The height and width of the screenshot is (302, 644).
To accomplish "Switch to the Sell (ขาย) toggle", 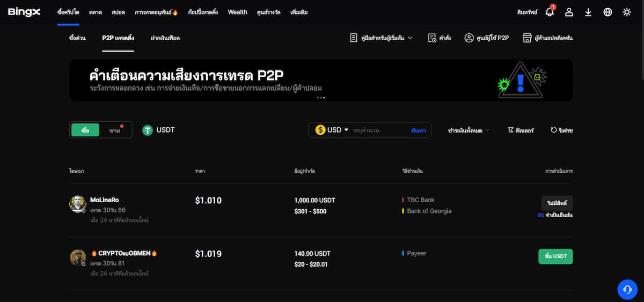I will tap(115, 130).
